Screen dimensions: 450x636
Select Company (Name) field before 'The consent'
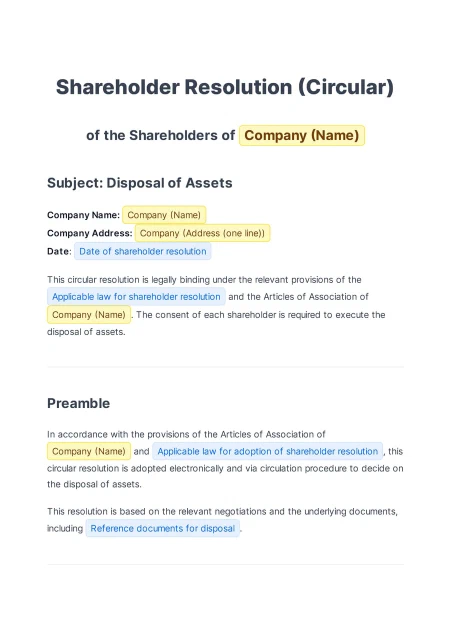coord(89,315)
